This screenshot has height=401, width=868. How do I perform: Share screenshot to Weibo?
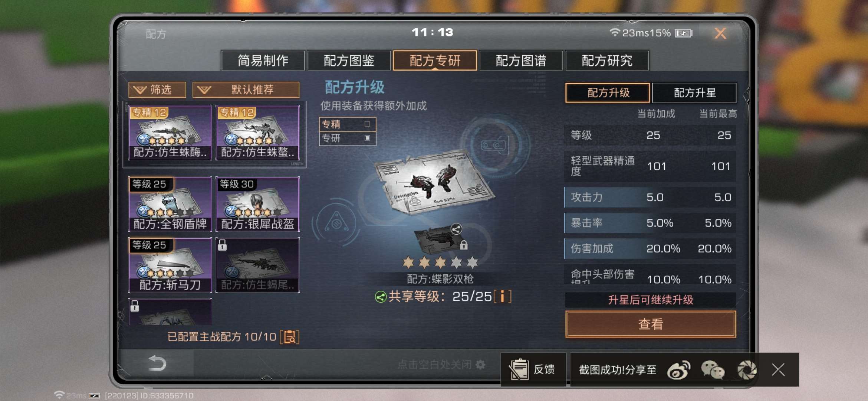pyautogui.click(x=678, y=370)
